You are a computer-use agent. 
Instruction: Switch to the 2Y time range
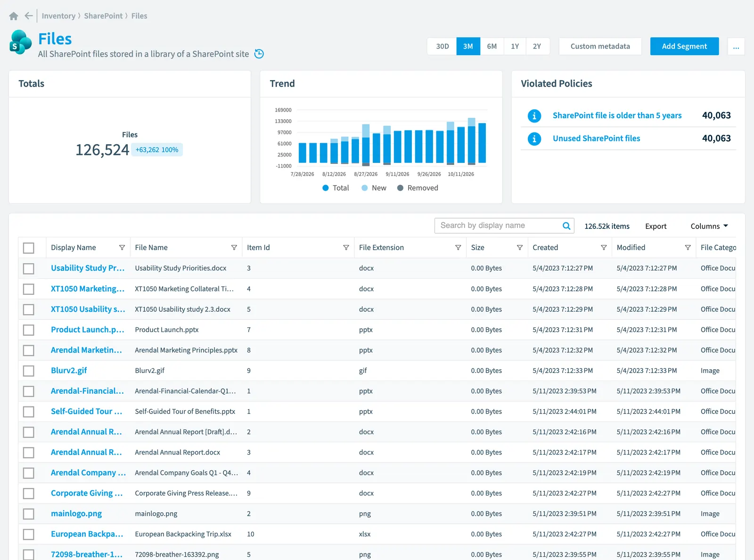pos(537,46)
